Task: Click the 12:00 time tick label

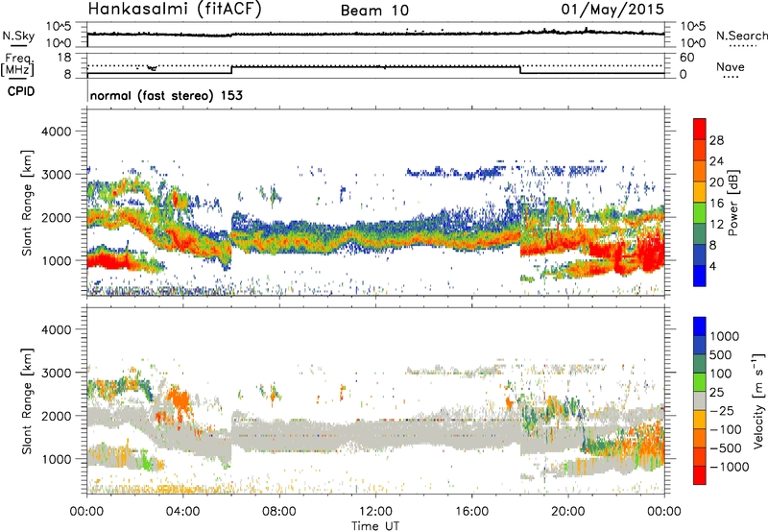Action: tap(375, 512)
